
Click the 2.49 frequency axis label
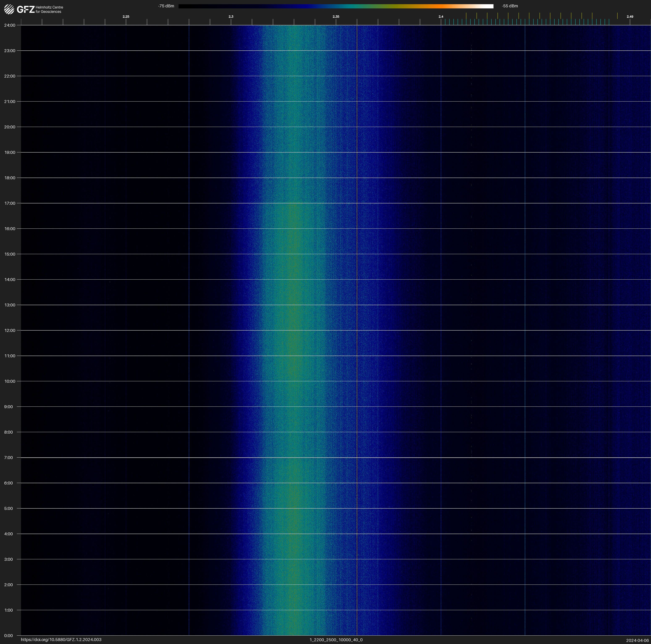(x=630, y=17)
